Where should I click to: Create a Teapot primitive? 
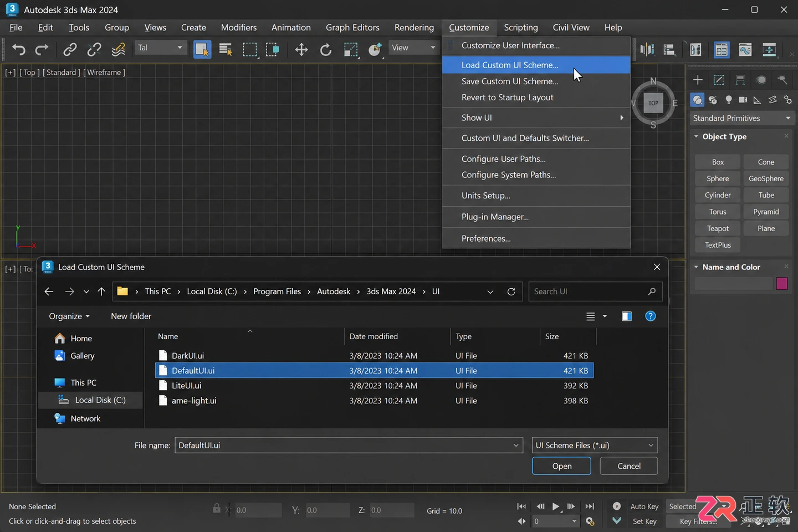pos(718,228)
